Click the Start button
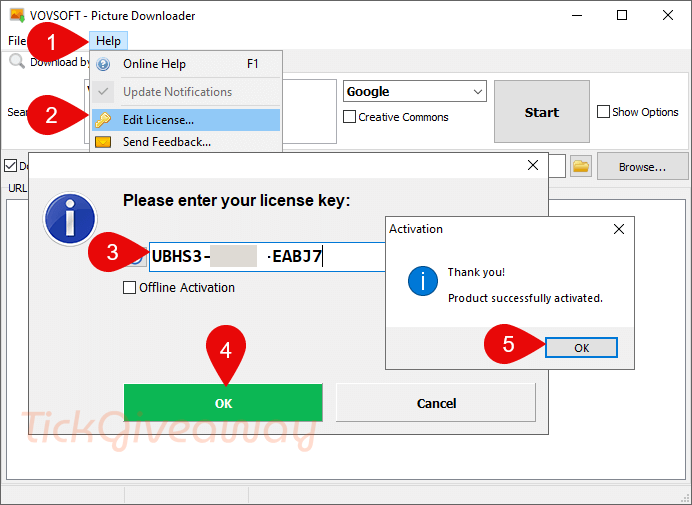This screenshot has height=505, width=692. (542, 112)
